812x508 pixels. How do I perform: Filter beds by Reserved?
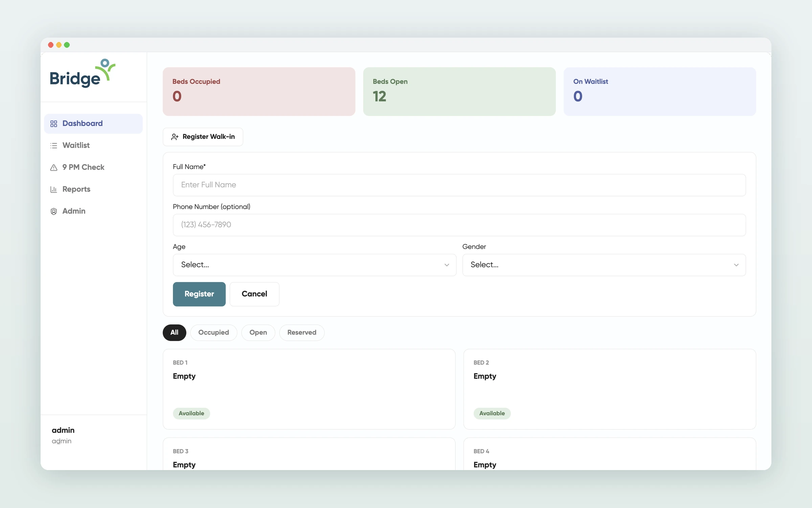(x=302, y=333)
